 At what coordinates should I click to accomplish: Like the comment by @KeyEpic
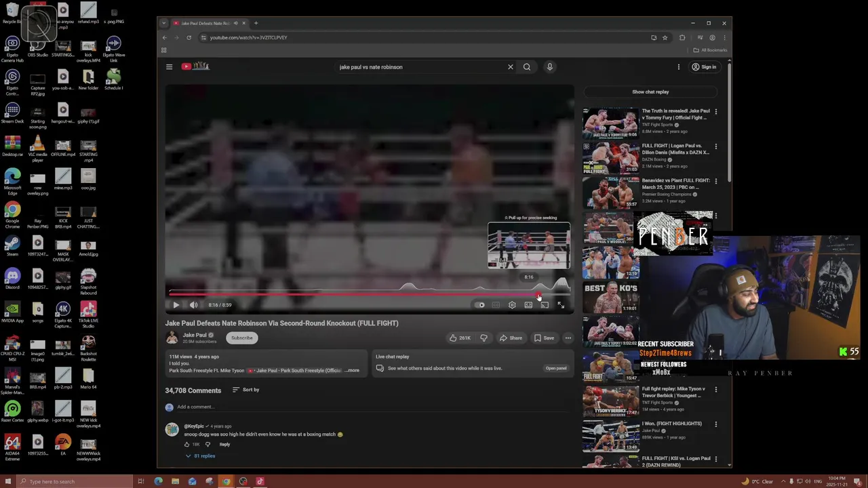click(x=186, y=445)
